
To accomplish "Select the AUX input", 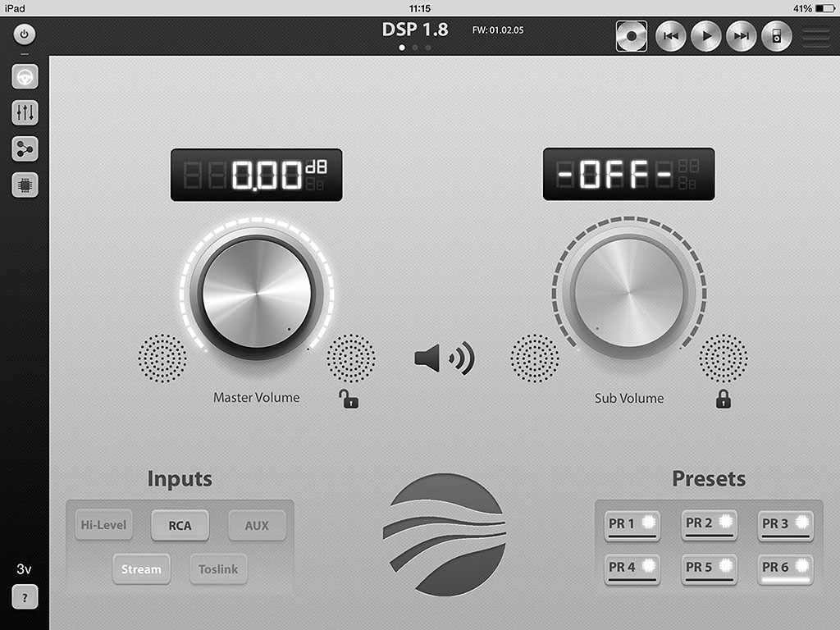I will [257, 526].
